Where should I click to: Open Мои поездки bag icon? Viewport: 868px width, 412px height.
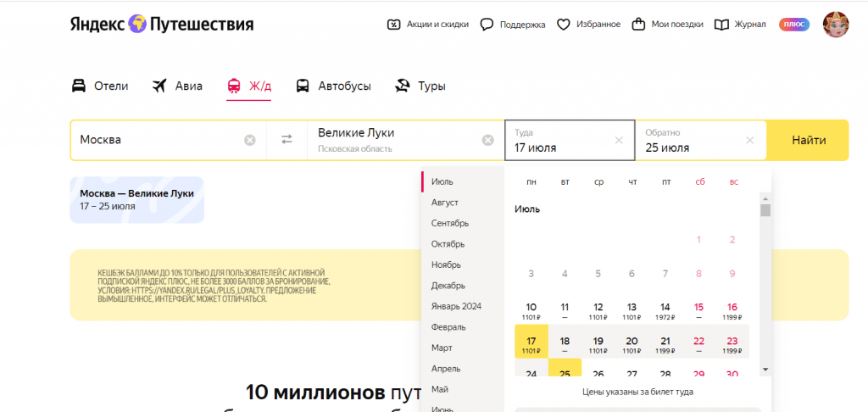[x=639, y=25]
